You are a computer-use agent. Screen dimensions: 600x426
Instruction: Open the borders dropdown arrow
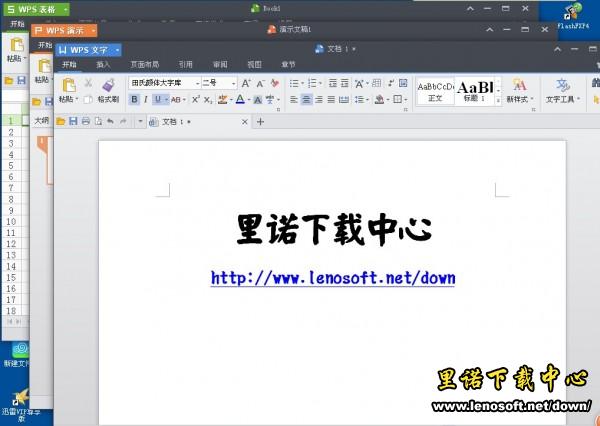coord(405,100)
